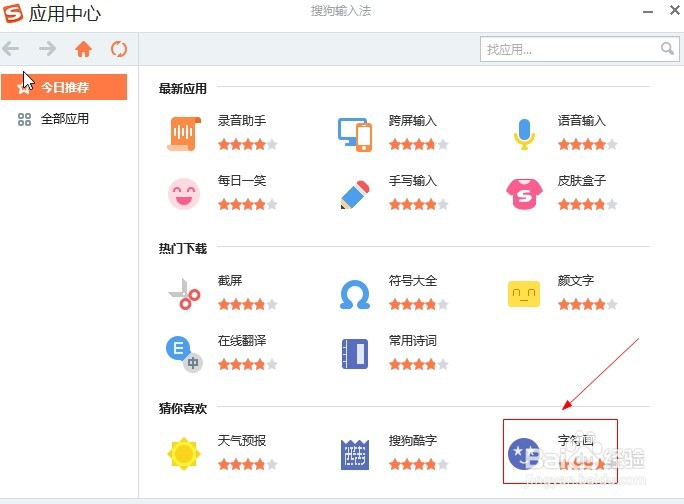Viewport: 684px width, 504px height.
Task: Refresh the app center page
Action: point(119,49)
